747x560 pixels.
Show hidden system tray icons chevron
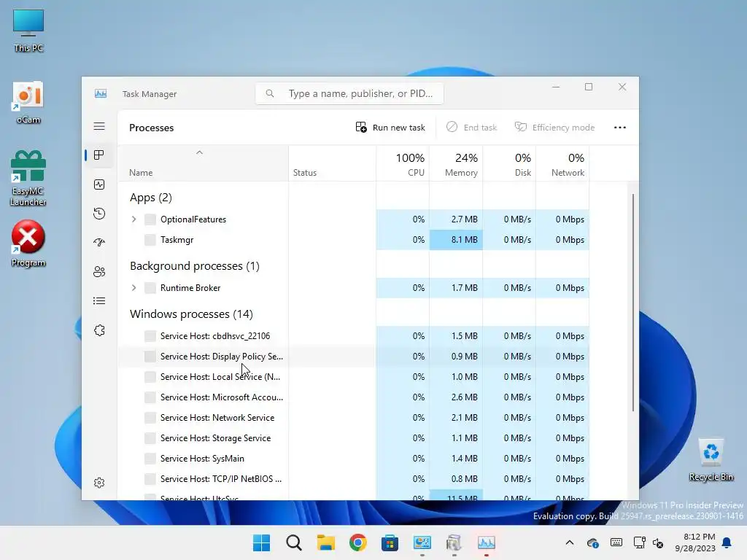point(569,542)
